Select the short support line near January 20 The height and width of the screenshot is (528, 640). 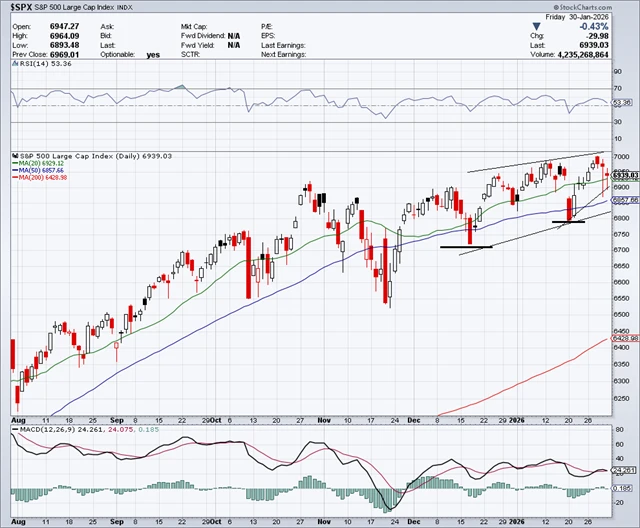tap(568, 222)
